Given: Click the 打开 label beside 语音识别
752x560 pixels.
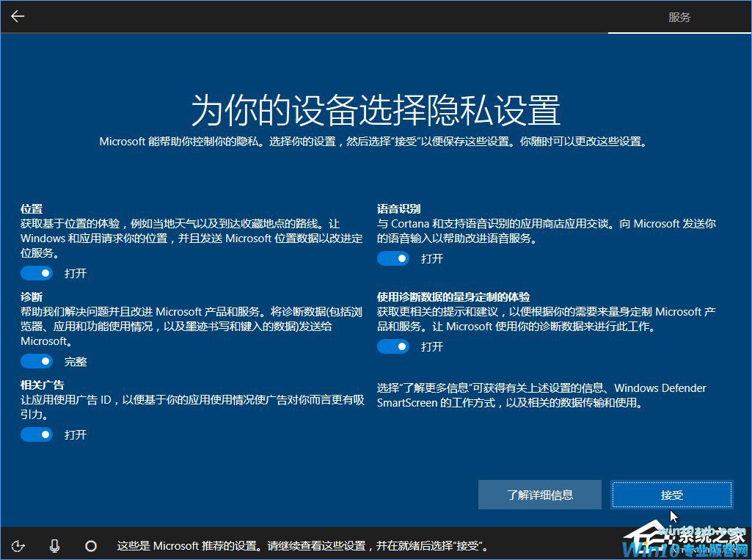Looking at the screenshot, I should click(430, 258).
